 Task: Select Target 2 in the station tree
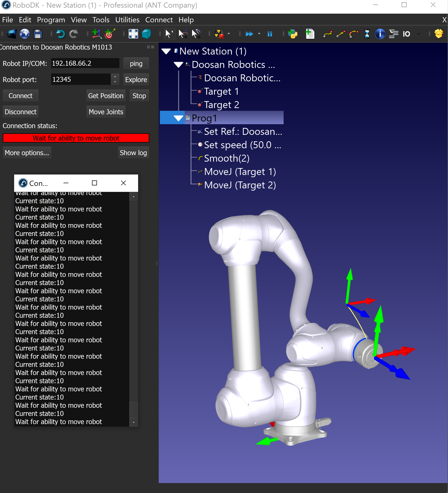[x=221, y=105]
